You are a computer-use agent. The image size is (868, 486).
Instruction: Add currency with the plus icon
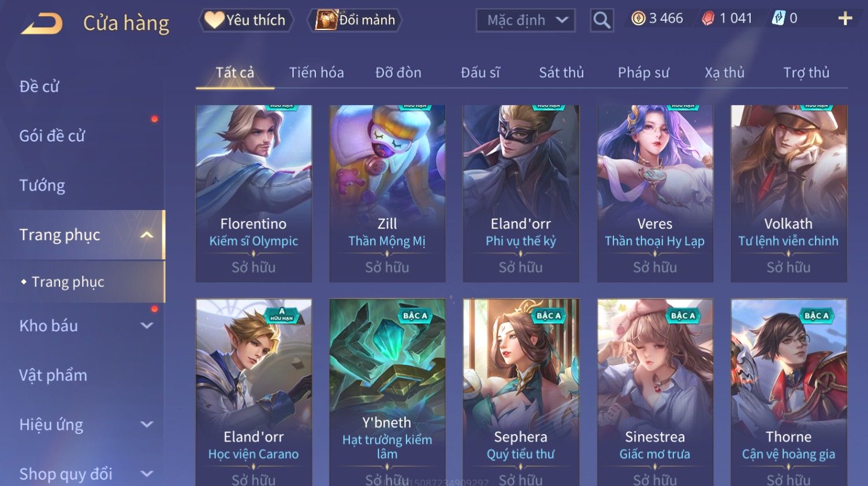click(845, 18)
